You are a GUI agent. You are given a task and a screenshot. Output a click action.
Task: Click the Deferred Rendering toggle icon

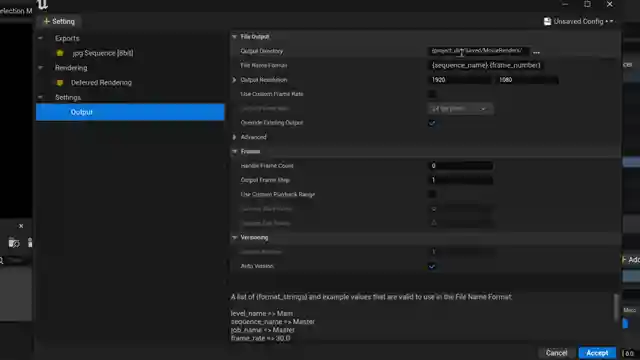60,82
